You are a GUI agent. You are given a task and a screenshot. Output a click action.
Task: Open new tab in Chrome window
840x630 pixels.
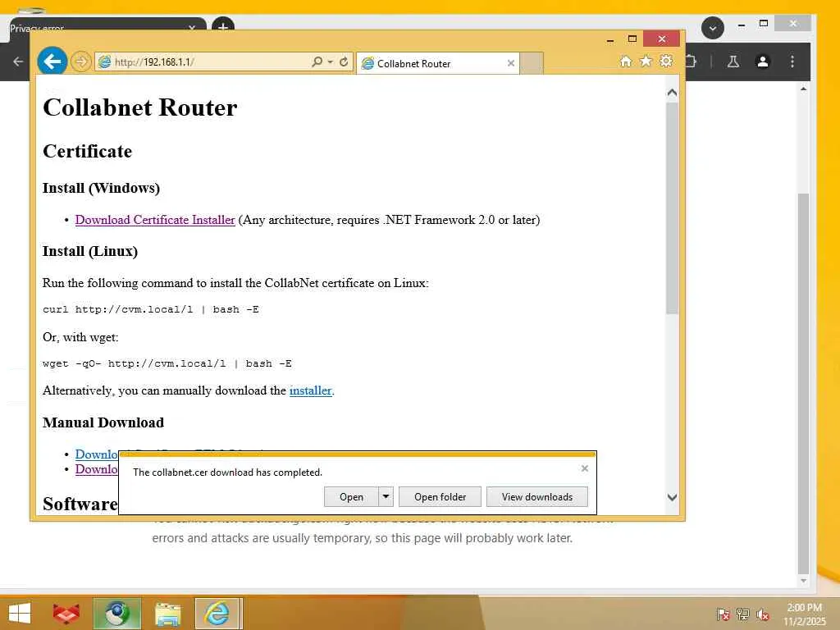[x=223, y=27]
